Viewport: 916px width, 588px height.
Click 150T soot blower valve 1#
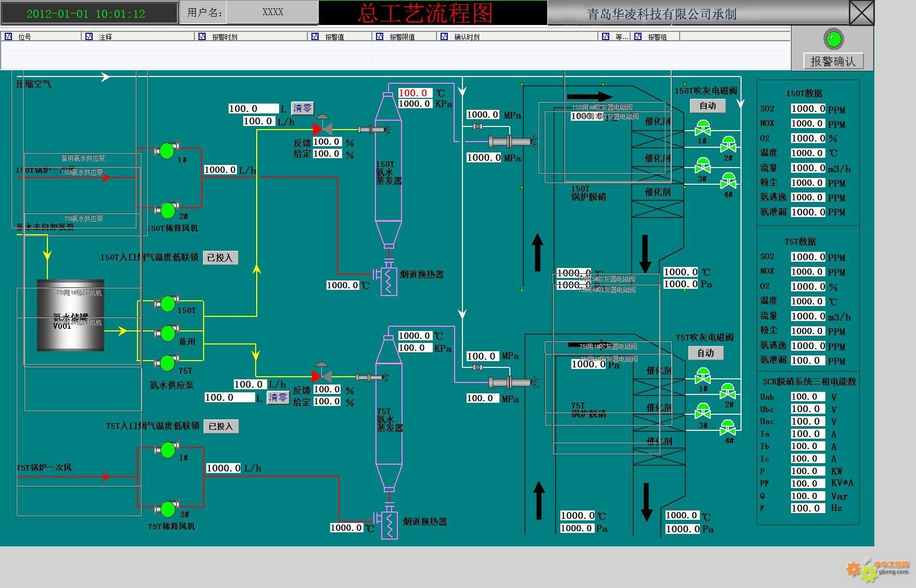pyautogui.click(x=703, y=128)
